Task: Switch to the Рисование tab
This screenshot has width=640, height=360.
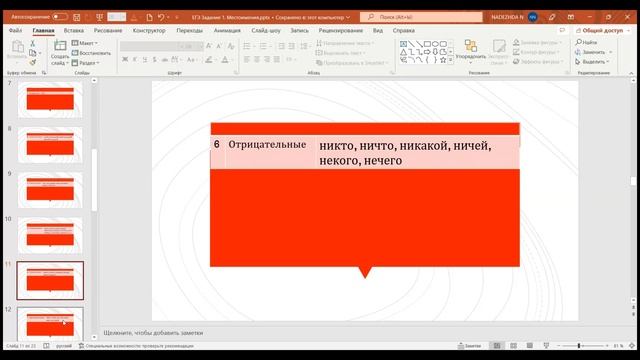Action: pos(108,31)
